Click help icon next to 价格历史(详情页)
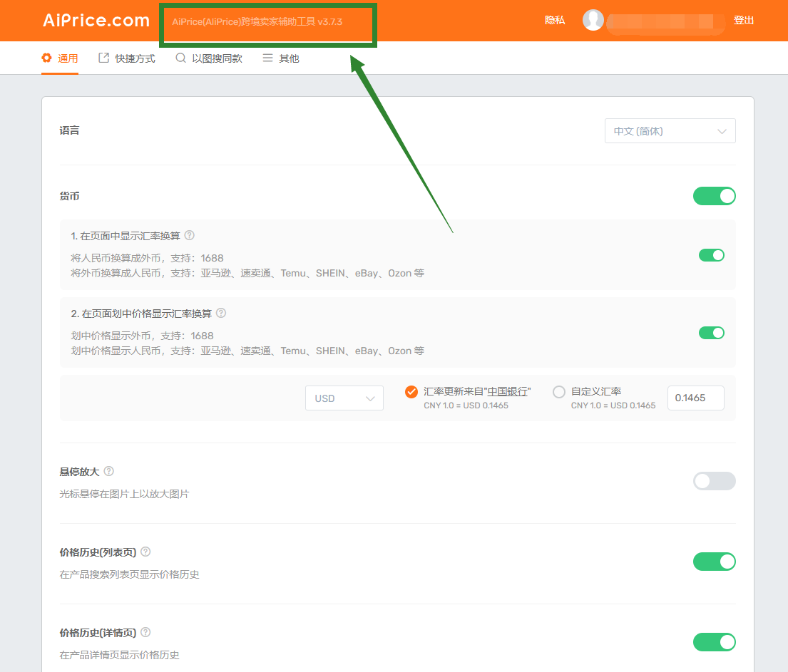Image resolution: width=788 pixels, height=672 pixels. pos(145,632)
